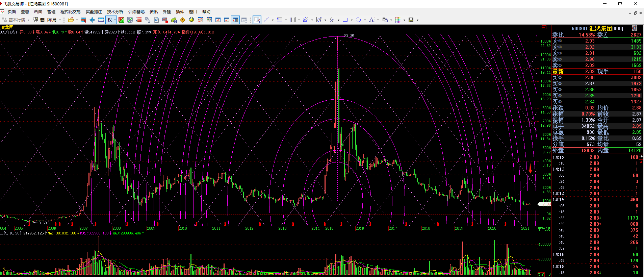Screen dimensions: 644x277
Task: Click the 委比 label in quote panel
Action: 558,35
